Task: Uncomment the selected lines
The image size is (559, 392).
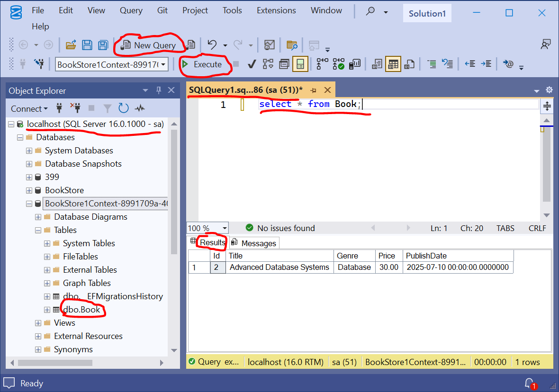Action: click(x=447, y=64)
